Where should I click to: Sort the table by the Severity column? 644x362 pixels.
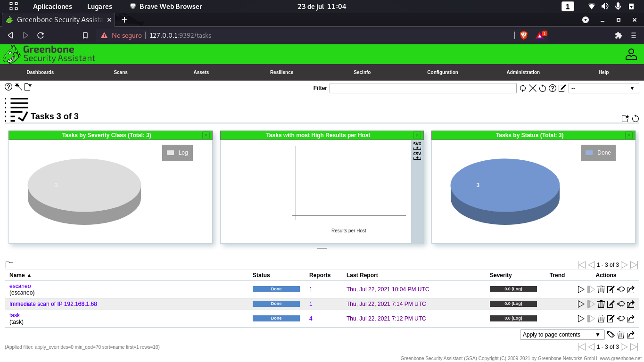point(501,275)
